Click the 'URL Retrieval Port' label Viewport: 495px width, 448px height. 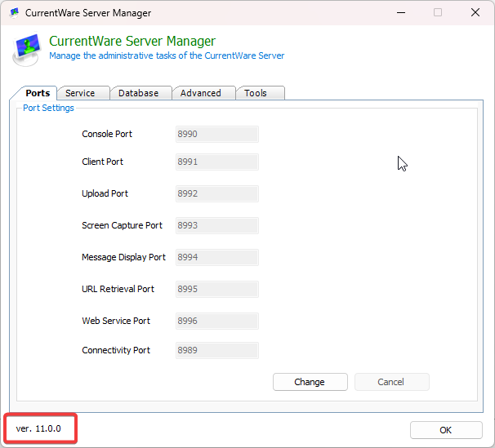coord(118,289)
